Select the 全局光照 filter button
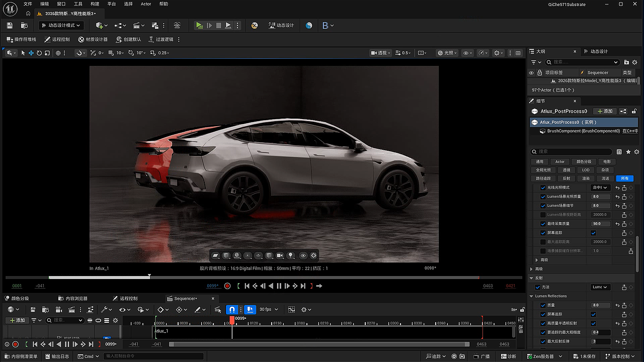The image size is (644, 362). (543, 170)
